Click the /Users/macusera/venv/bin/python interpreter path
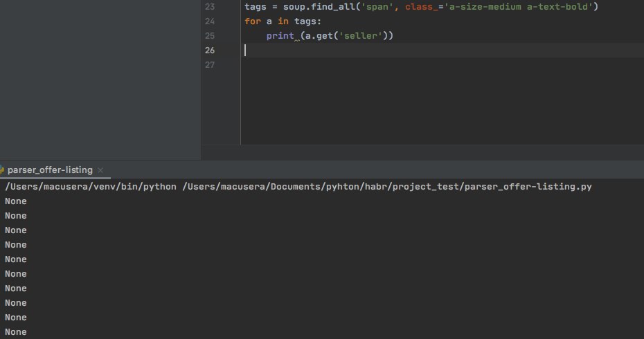Screen dimensions: 644x339 [90, 187]
